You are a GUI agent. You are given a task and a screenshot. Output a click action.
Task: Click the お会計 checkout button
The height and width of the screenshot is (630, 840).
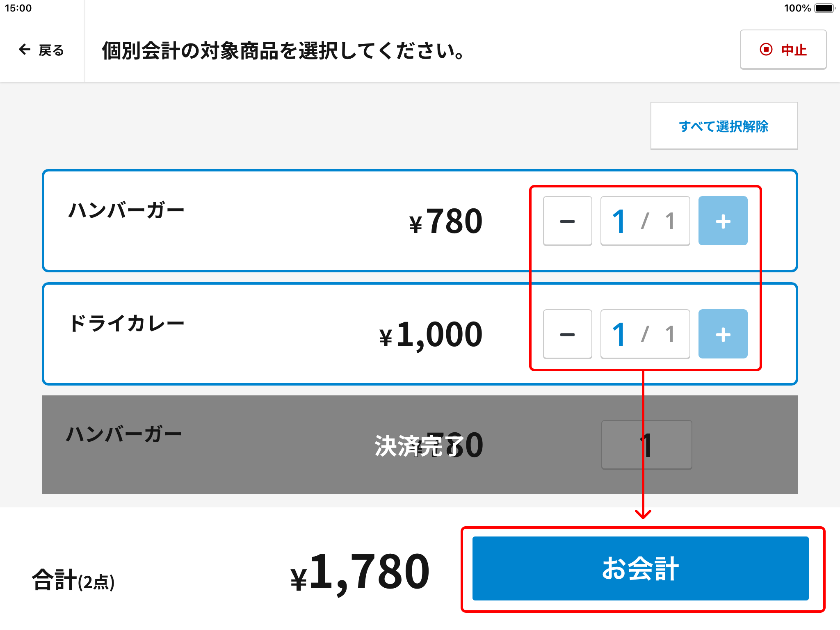pos(640,568)
